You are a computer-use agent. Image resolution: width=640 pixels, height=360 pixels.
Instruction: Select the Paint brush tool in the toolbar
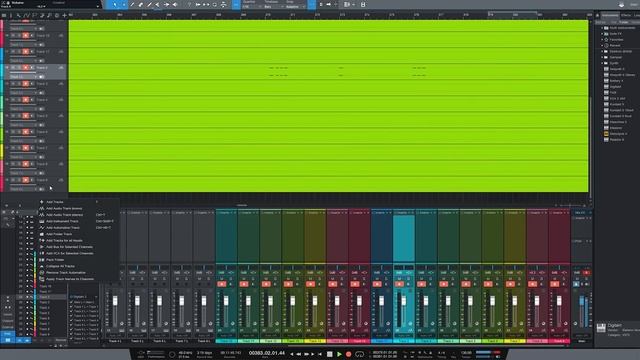click(x=149, y=4)
